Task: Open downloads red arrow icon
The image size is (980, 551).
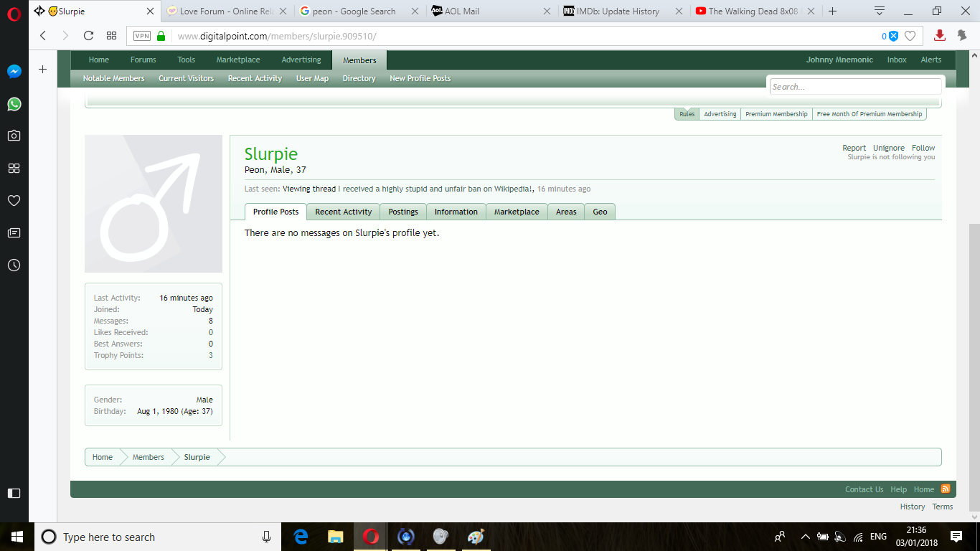Action: point(939,36)
